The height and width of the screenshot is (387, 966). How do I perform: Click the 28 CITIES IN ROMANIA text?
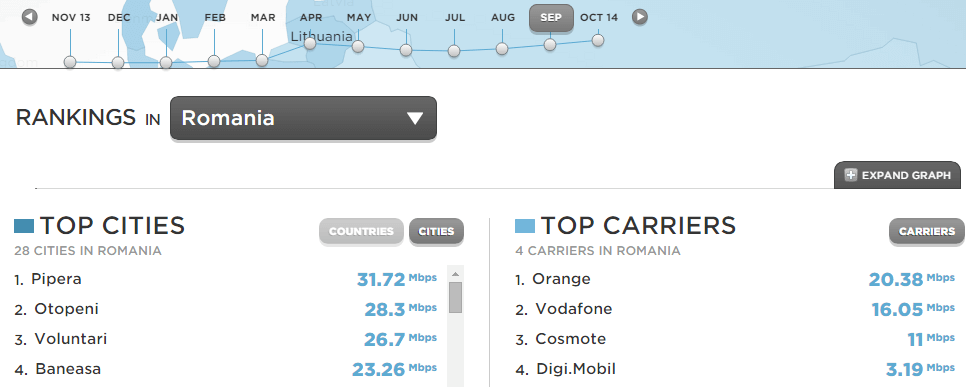point(88,251)
